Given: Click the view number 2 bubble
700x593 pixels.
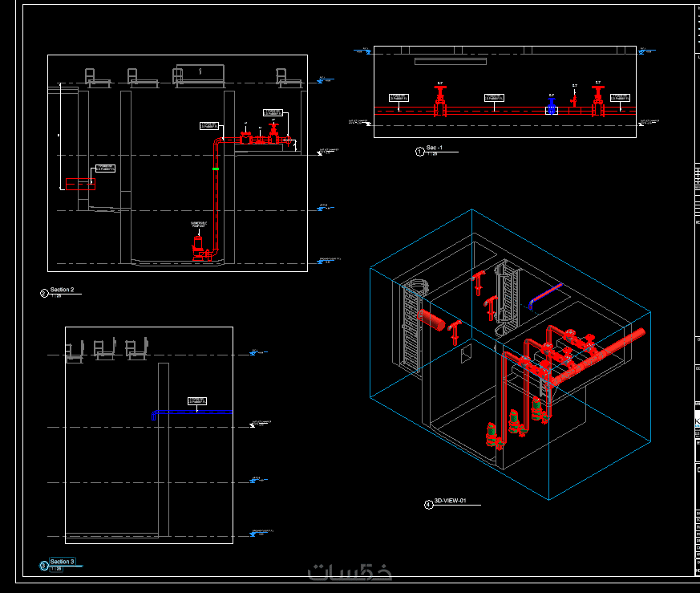Looking at the screenshot, I should click(44, 294).
